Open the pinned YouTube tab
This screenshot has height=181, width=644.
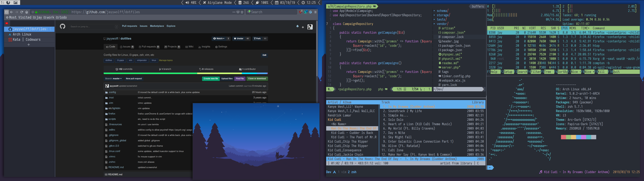point(7,23)
